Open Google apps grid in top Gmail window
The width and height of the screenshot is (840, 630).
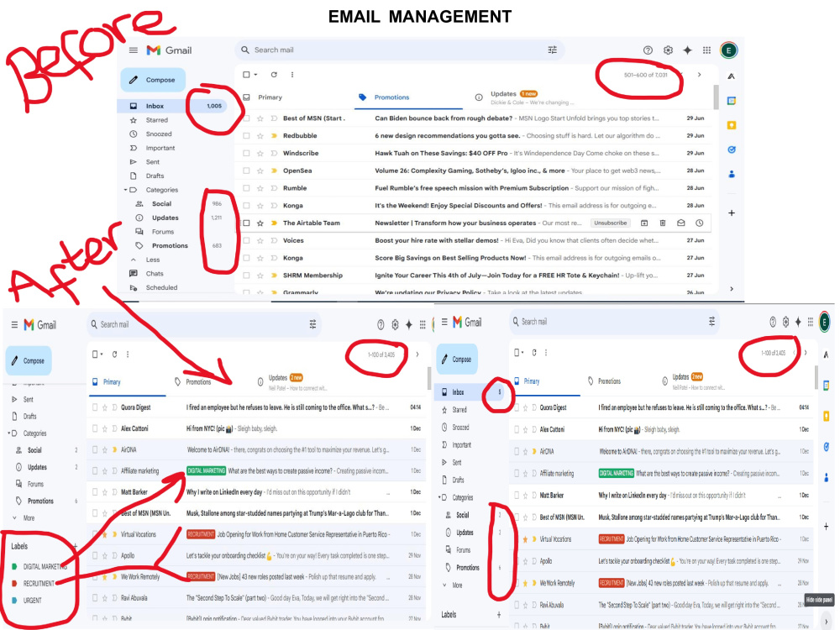(706, 50)
